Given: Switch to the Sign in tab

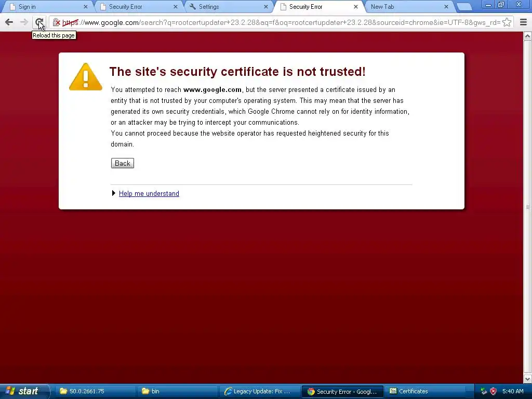Looking at the screenshot, I should coord(47,6).
